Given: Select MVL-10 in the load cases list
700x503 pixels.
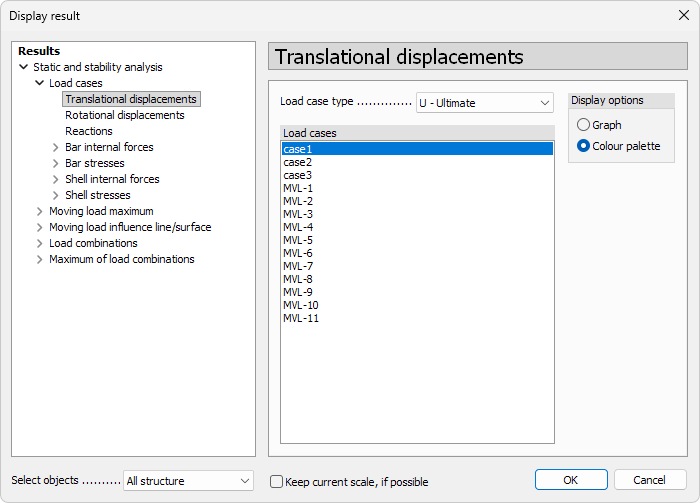Looking at the screenshot, I should click(417, 305).
